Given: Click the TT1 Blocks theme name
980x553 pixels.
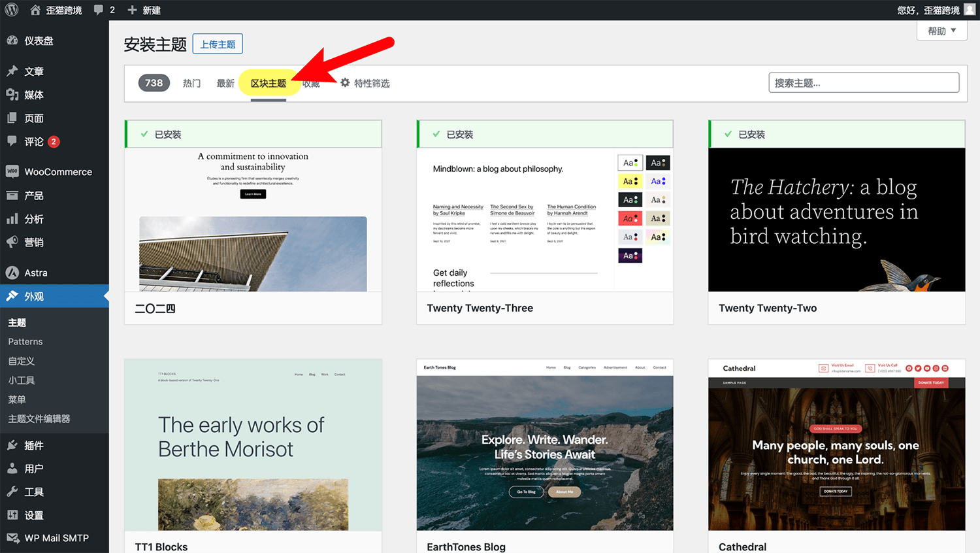Looking at the screenshot, I should coord(161,546).
